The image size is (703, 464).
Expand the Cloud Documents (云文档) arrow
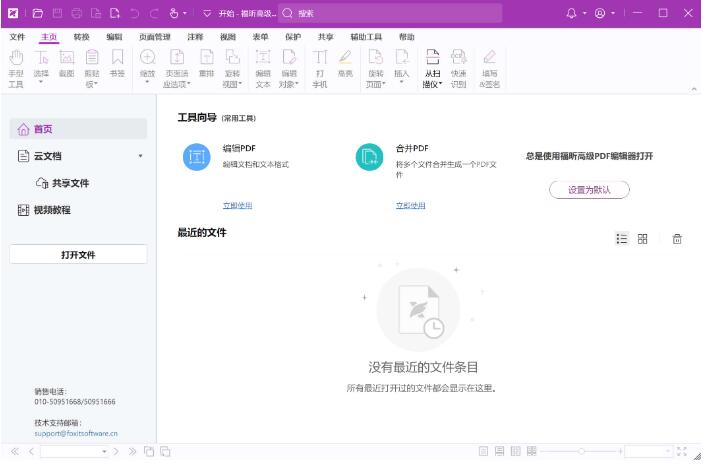tap(140, 156)
